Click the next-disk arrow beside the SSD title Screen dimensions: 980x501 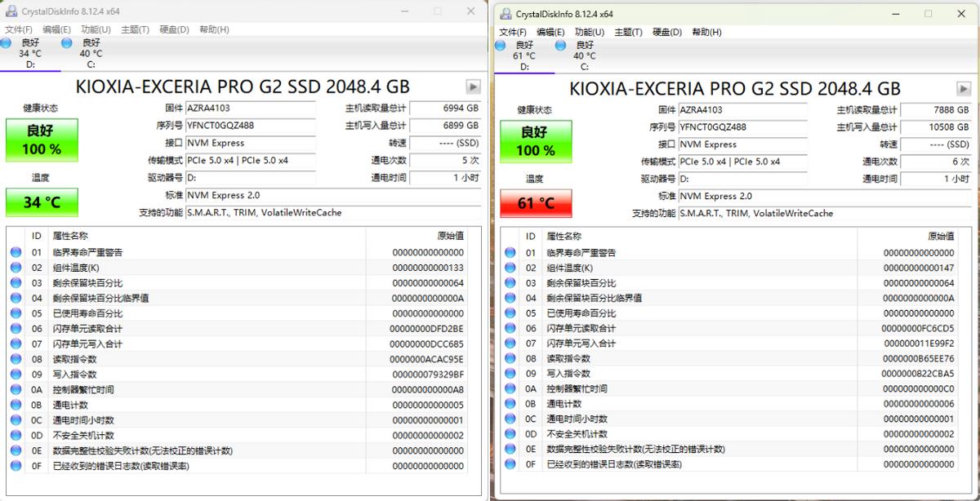pyautogui.click(x=472, y=86)
